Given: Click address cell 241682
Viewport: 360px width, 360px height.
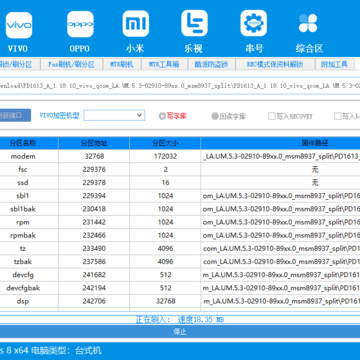Looking at the screenshot, I should coord(94,275).
